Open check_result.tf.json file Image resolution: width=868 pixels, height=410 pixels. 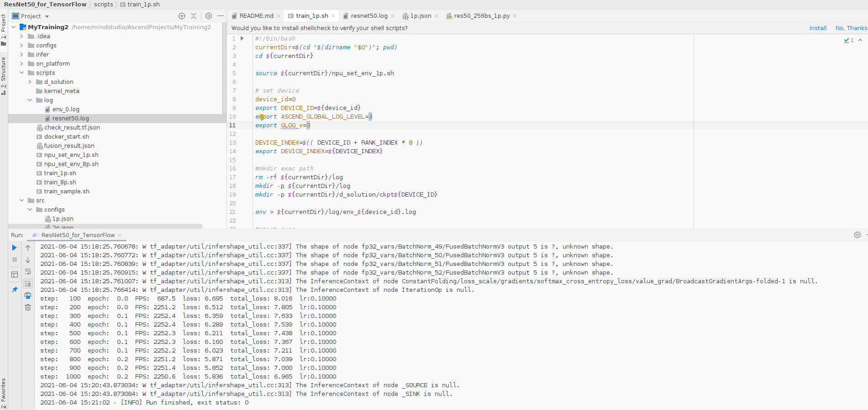point(72,128)
